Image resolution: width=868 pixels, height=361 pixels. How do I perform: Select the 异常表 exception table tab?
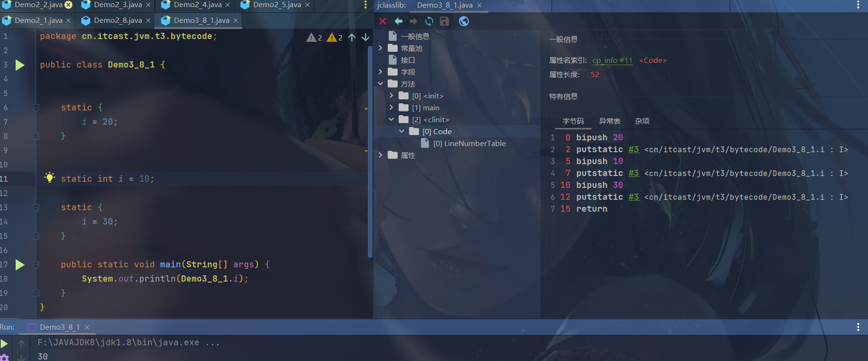coord(610,121)
